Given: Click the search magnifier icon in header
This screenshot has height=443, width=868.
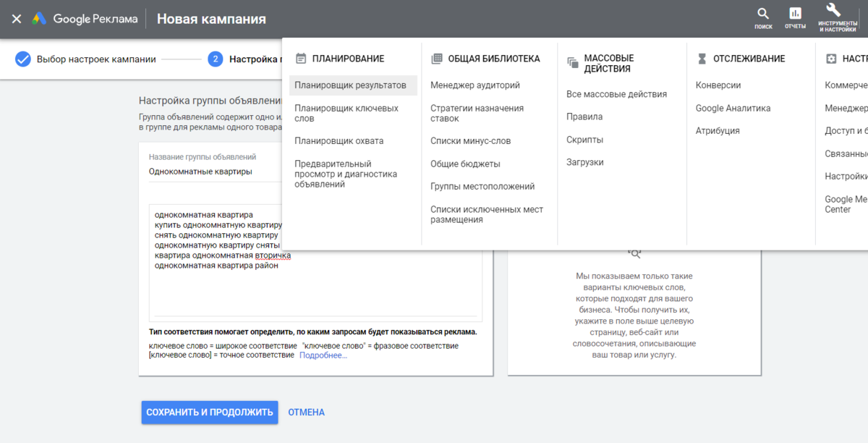Looking at the screenshot, I should [x=763, y=14].
